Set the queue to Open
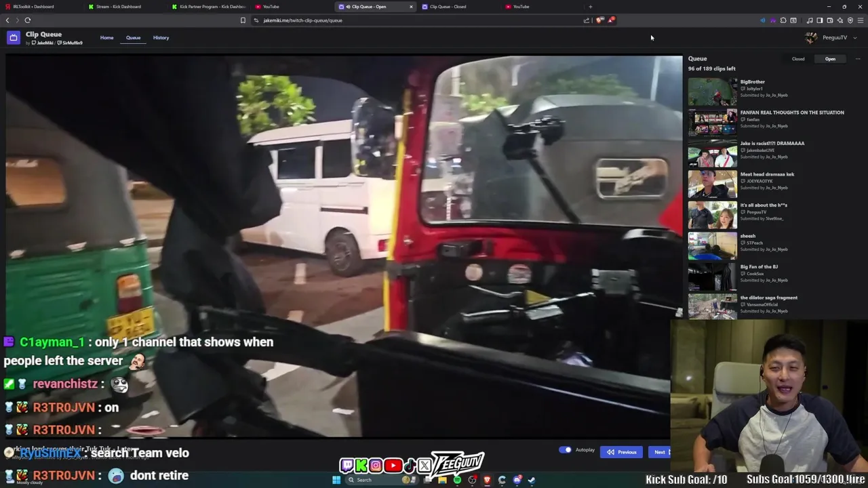The width and height of the screenshot is (868, 488). point(830,59)
